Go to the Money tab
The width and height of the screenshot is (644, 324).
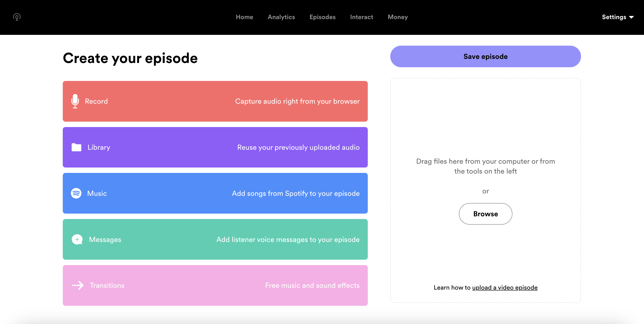(397, 17)
